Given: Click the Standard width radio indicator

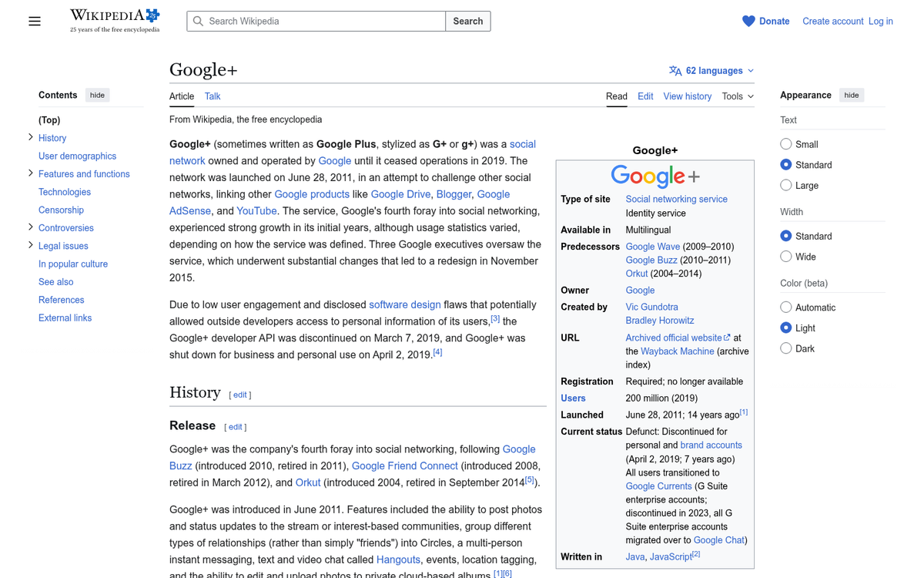Looking at the screenshot, I should (x=785, y=236).
